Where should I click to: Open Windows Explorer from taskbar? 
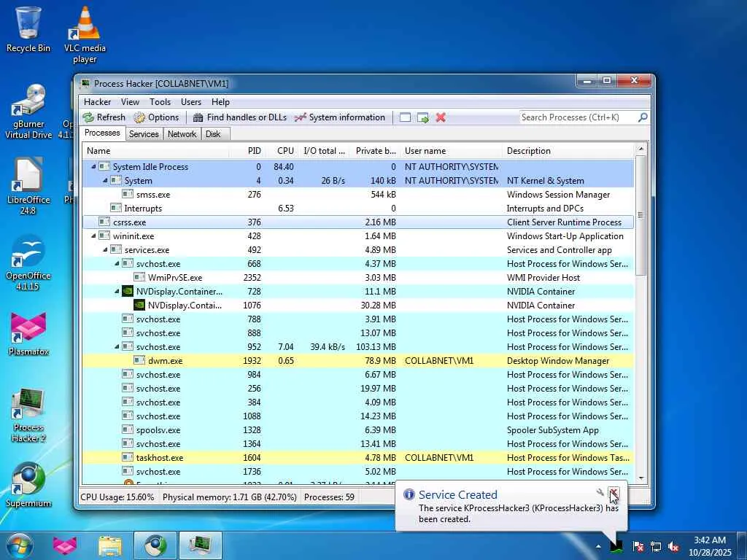pyautogui.click(x=110, y=545)
